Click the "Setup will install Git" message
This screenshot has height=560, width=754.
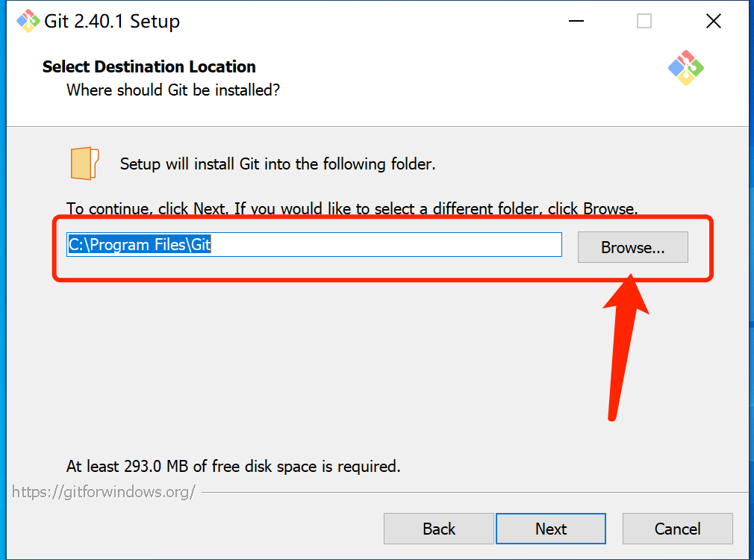(x=278, y=164)
